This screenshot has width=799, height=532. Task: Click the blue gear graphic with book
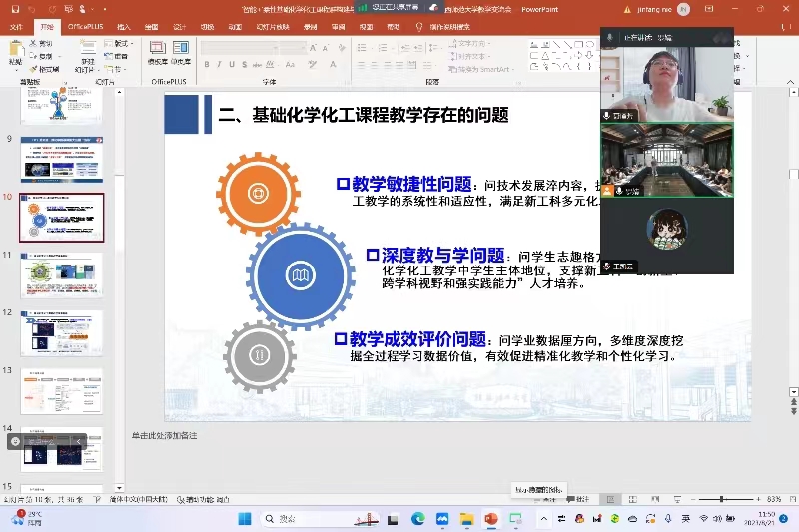click(300, 274)
